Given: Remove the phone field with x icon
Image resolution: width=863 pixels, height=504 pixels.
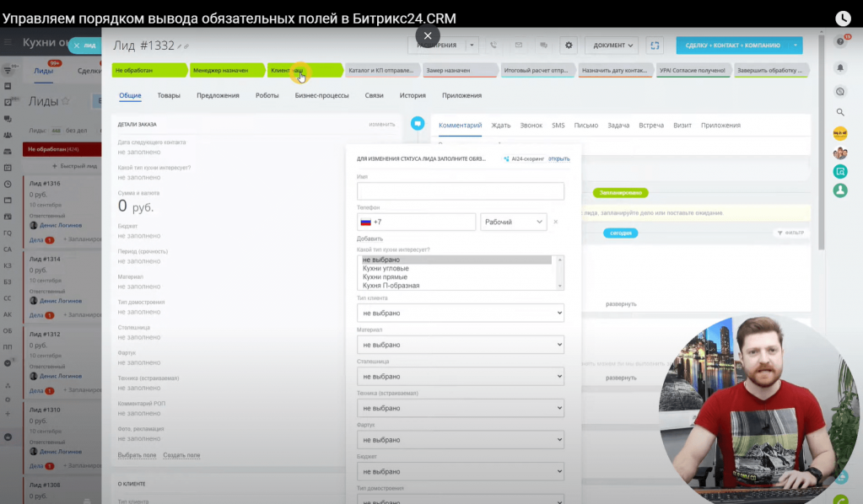Looking at the screenshot, I should click(556, 222).
